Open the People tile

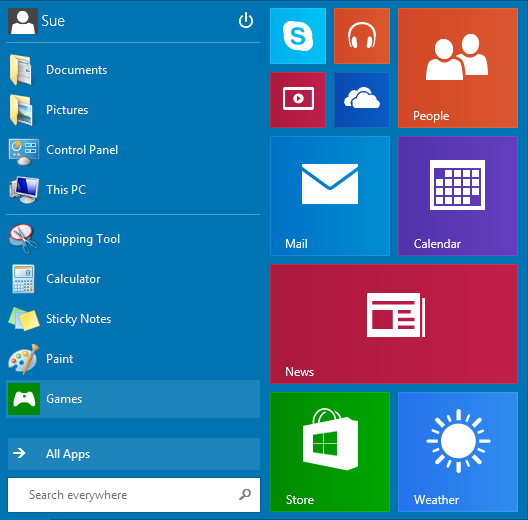[x=458, y=68]
